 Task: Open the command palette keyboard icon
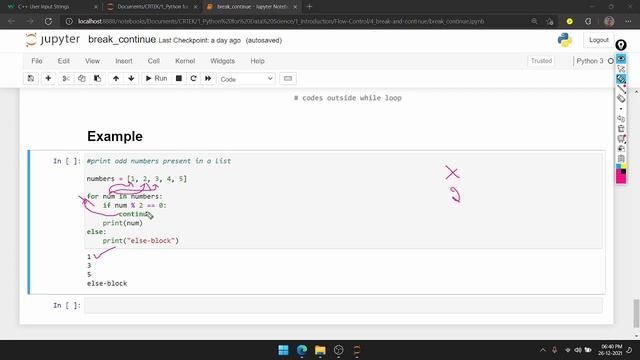pyautogui.click(x=288, y=78)
